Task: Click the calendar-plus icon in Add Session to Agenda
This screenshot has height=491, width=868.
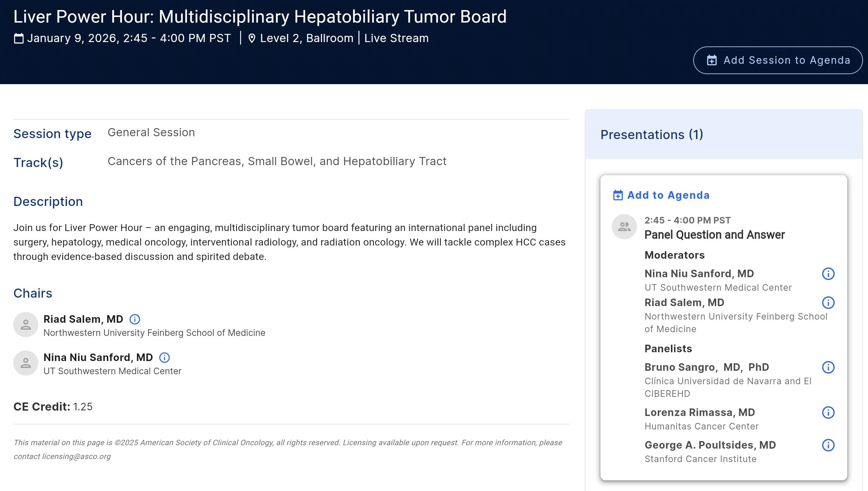Action: 712,60
